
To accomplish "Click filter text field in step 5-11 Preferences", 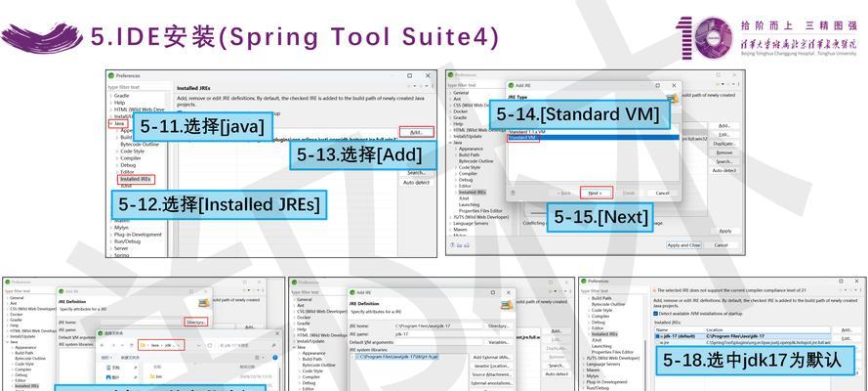I will tap(140, 87).
